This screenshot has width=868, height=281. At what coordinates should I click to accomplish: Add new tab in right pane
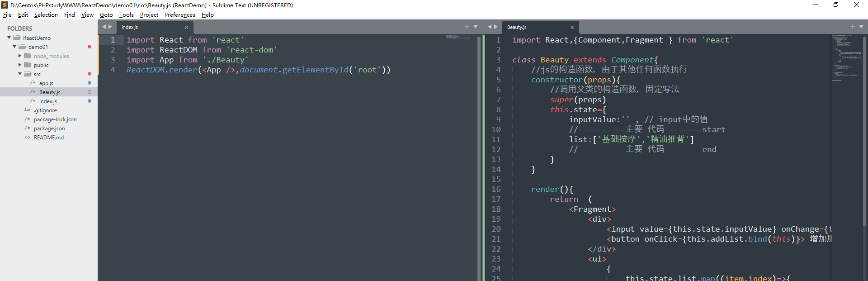853,27
